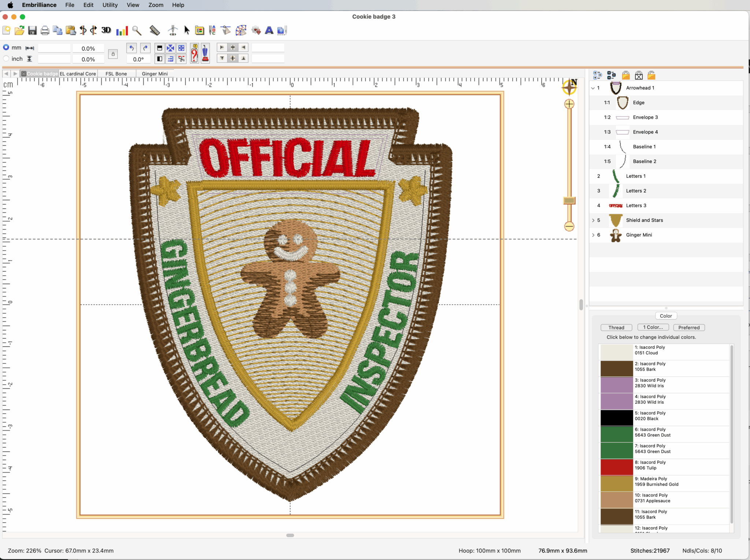Viewport: 750px width, 560px height.
Task: Click the Thread button
Action: click(x=616, y=328)
